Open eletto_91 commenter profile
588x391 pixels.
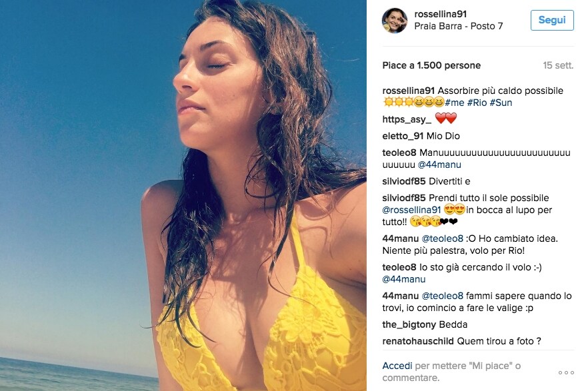[x=403, y=136]
